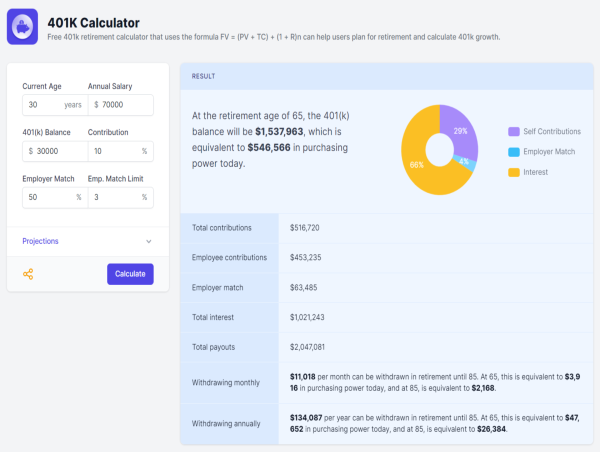Focus the Current Age input field

click(x=55, y=105)
